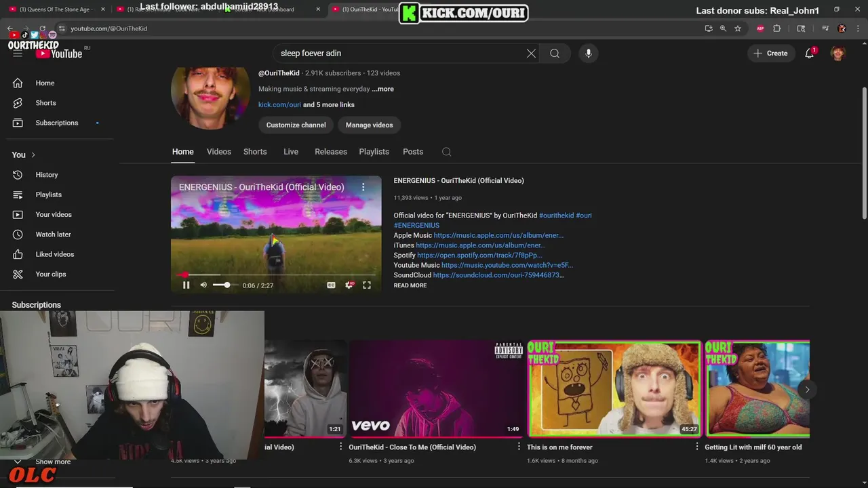Click the browser address bar
Image resolution: width=868 pixels, height=488 pixels.
click(x=380, y=28)
